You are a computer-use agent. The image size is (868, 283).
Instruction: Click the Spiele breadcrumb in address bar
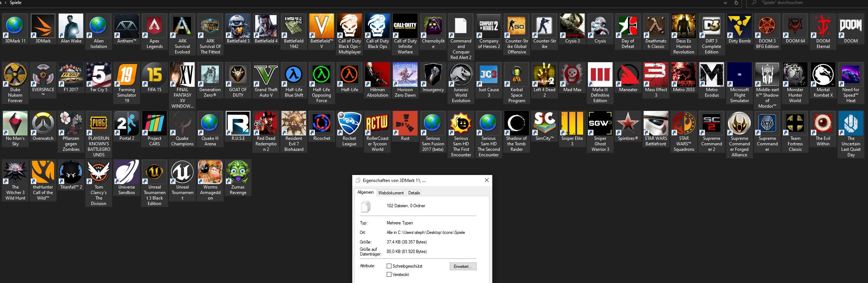point(15,3)
